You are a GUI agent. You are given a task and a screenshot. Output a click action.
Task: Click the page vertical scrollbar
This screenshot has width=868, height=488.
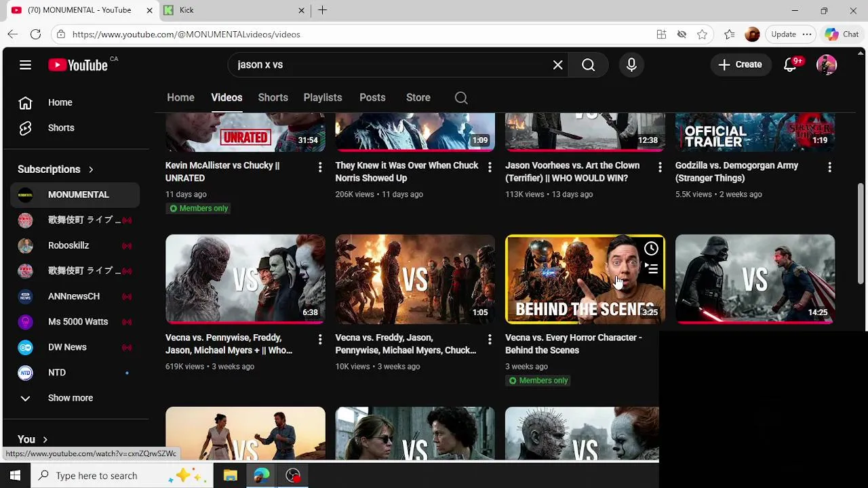861,232
